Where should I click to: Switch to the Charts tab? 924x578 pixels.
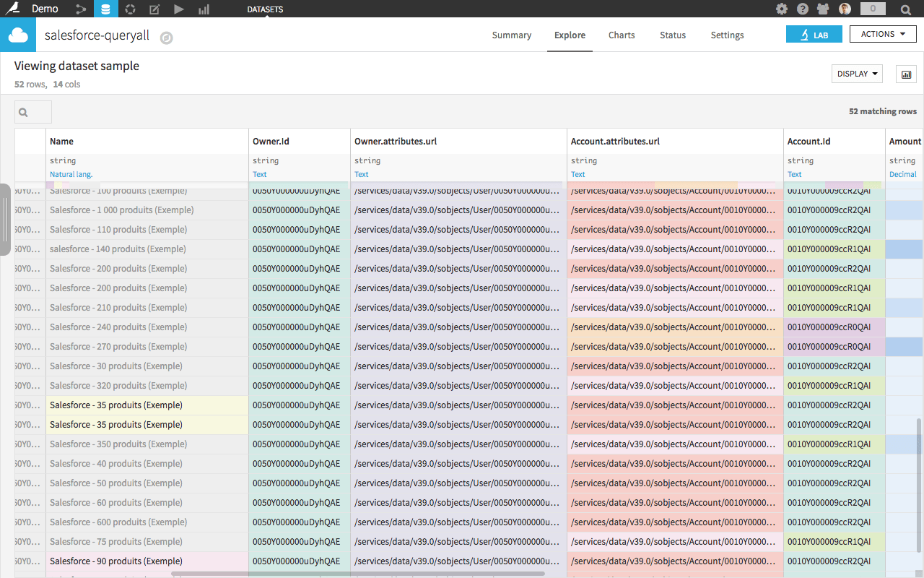pyautogui.click(x=622, y=35)
